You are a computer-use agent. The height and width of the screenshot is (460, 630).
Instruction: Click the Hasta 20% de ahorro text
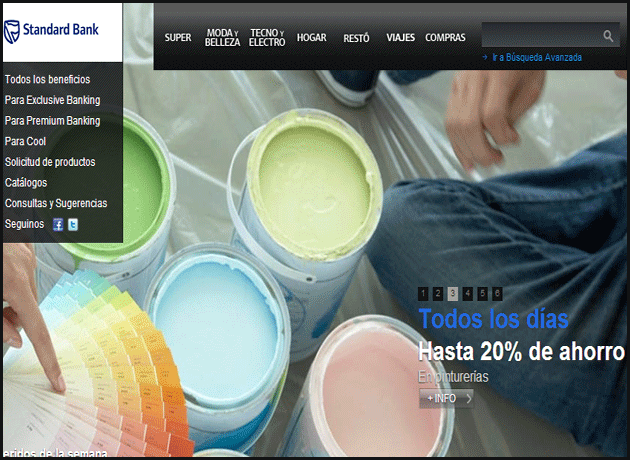[522, 352]
